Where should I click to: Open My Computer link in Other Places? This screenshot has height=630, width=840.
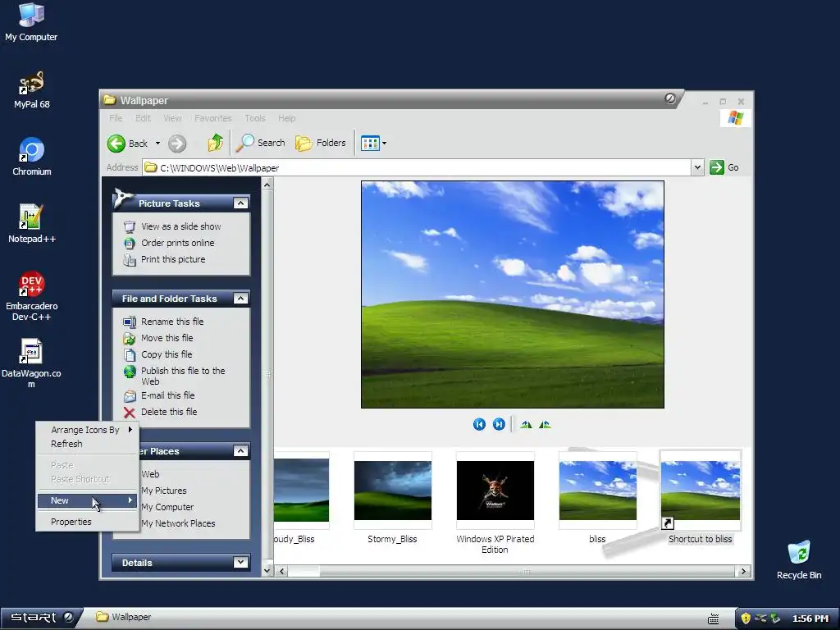click(x=167, y=507)
